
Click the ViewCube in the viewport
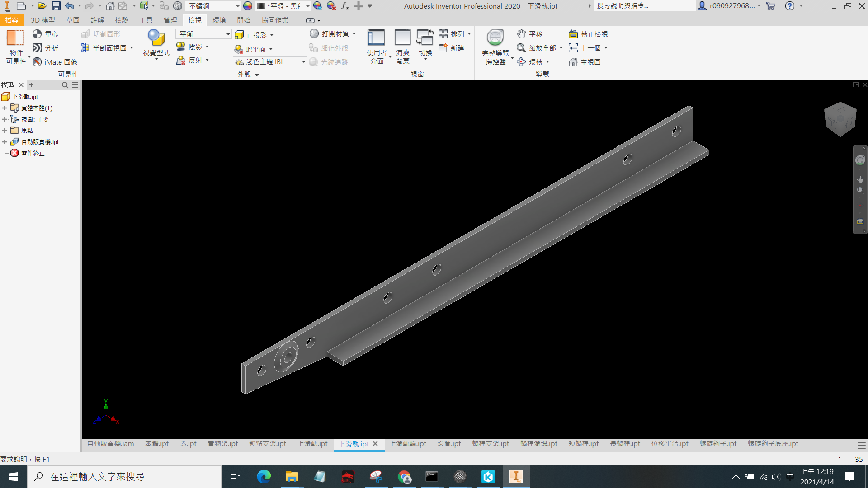pyautogui.click(x=840, y=119)
